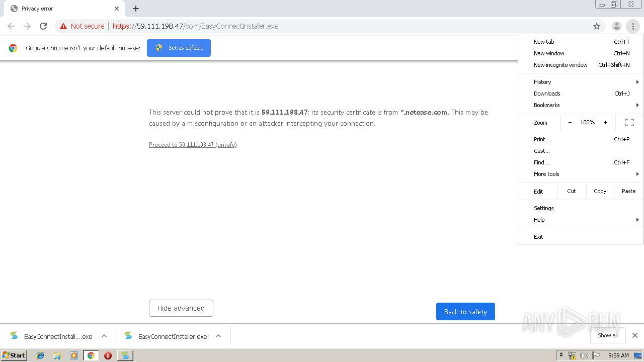
Task: Select New window menu entry
Action: click(x=581, y=53)
